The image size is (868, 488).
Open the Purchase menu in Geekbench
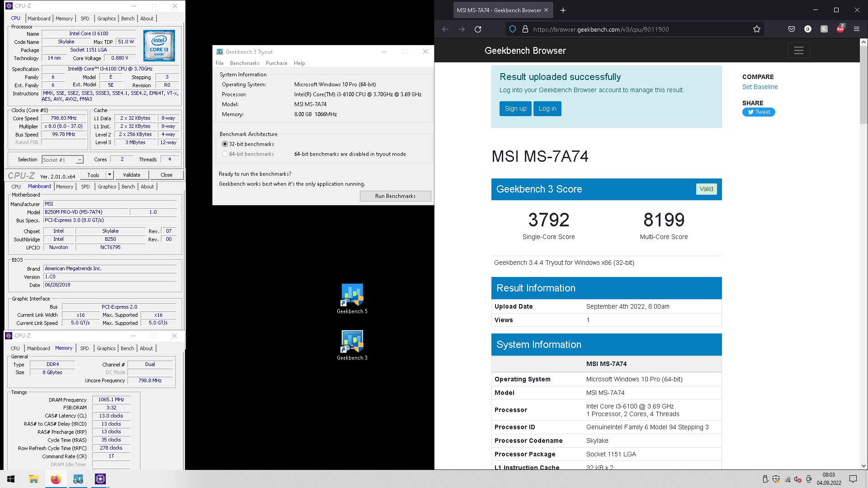[276, 63]
